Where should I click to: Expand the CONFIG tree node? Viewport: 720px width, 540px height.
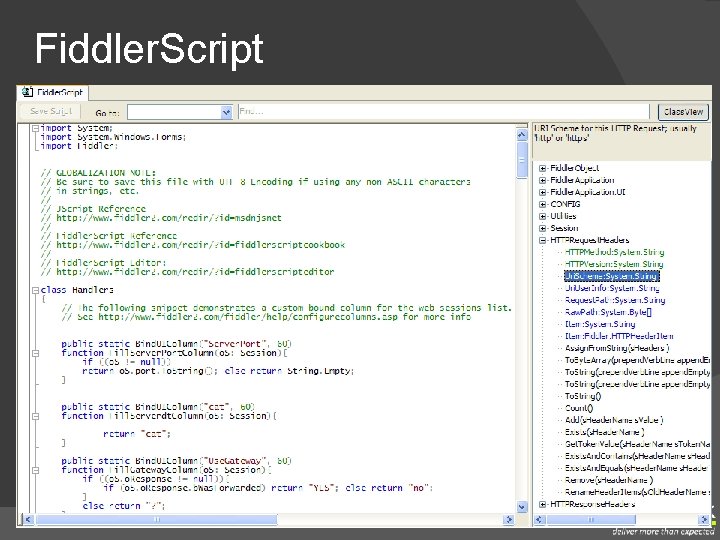[x=542, y=204]
